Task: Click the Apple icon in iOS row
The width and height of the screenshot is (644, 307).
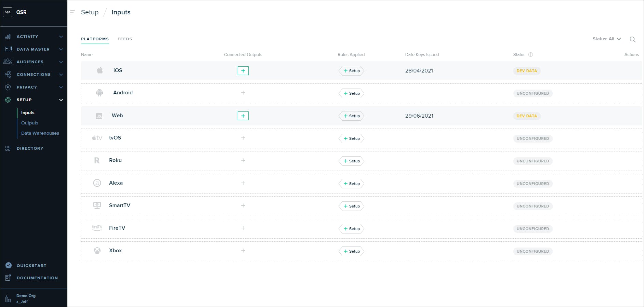Action: pyautogui.click(x=100, y=70)
